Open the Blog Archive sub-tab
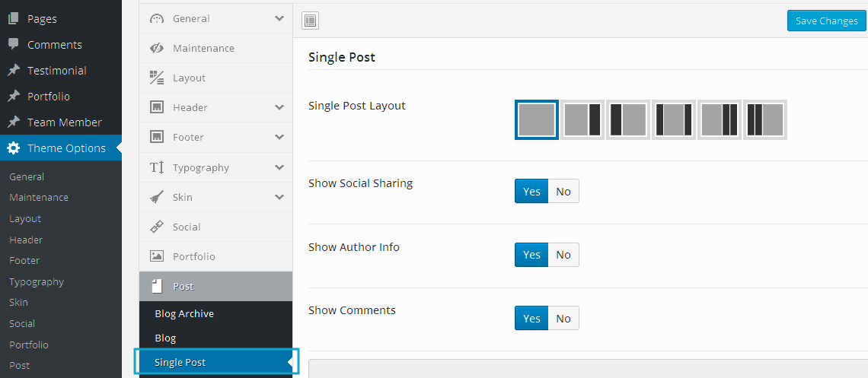 (184, 313)
